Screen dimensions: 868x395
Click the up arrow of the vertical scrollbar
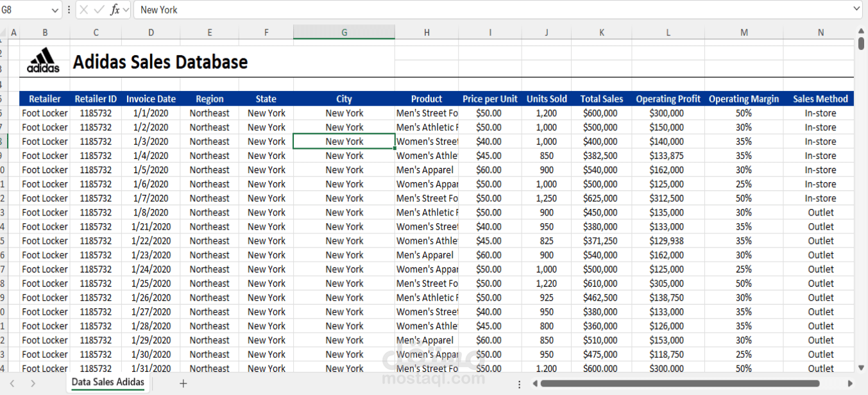pos(861,31)
